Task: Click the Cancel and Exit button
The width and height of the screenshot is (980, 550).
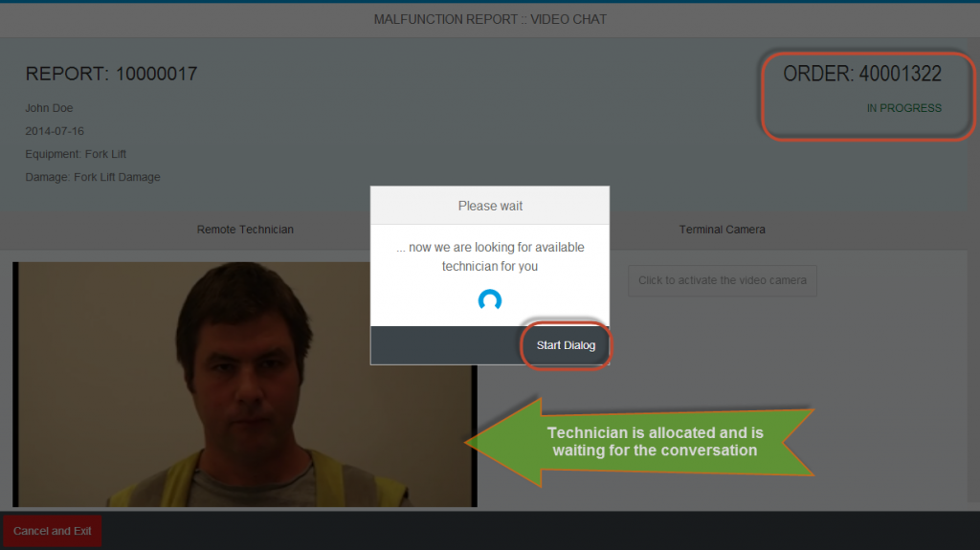Action: pos(53,531)
